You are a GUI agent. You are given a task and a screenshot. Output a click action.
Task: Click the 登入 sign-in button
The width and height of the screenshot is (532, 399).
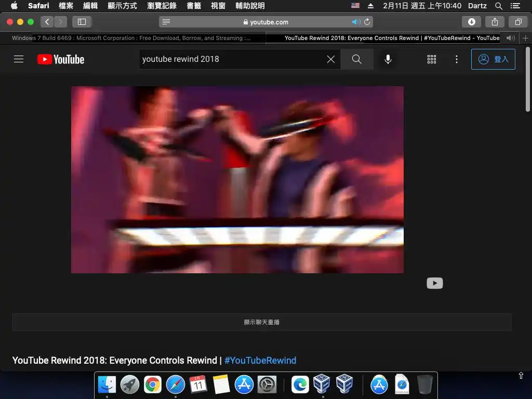[x=493, y=59]
